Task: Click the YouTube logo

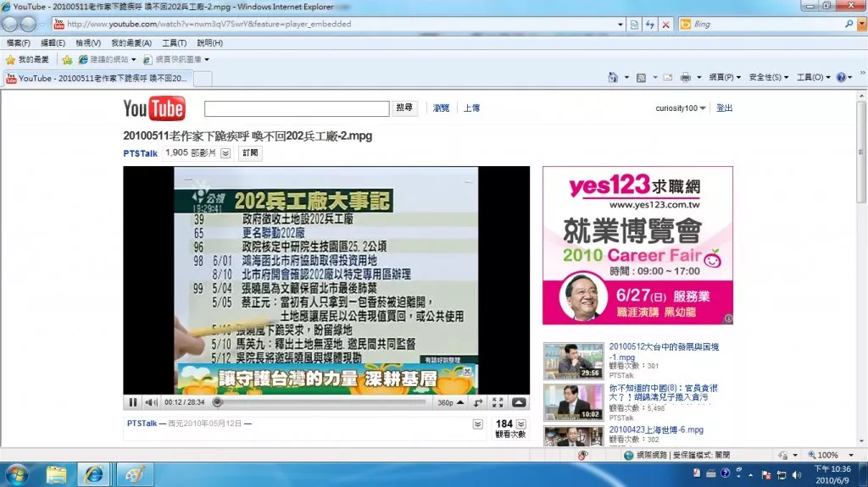Action: (154, 108)
